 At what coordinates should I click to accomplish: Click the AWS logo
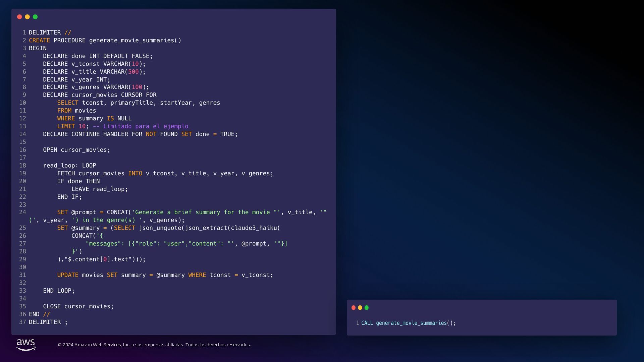[26, 345]
